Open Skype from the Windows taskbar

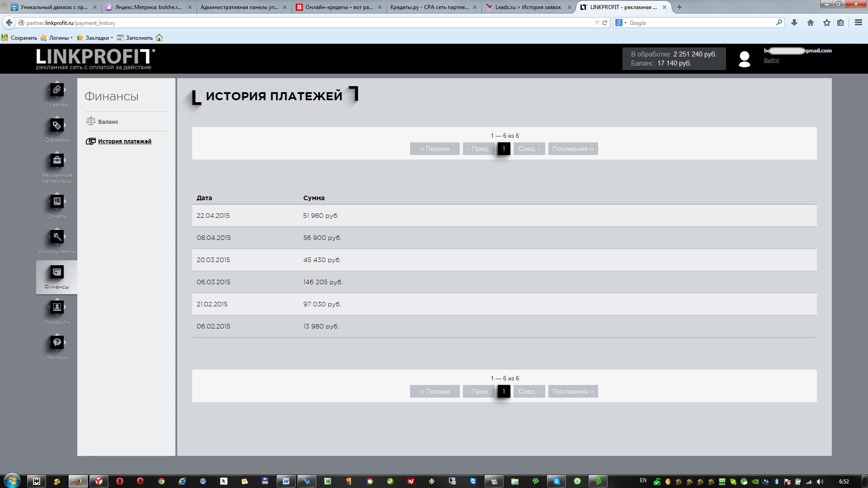pos(557,481)
